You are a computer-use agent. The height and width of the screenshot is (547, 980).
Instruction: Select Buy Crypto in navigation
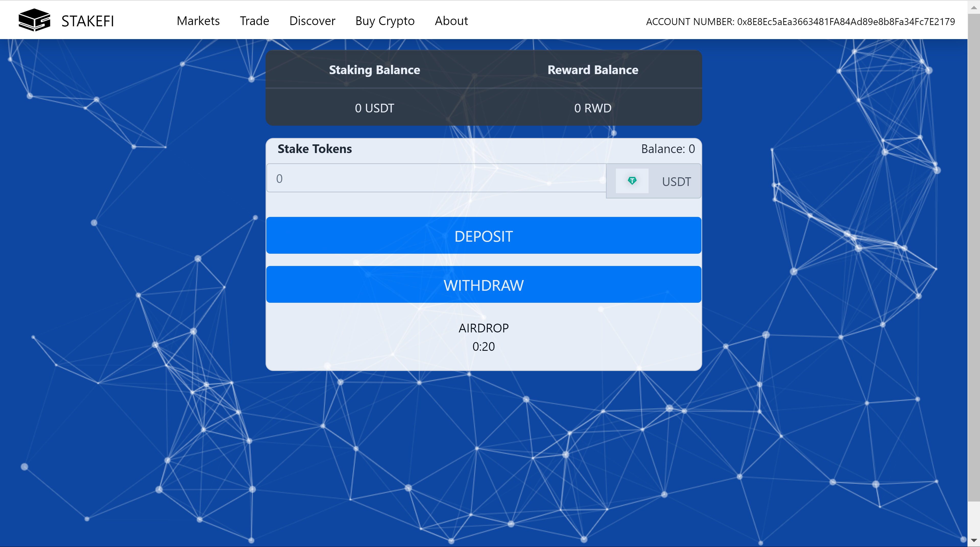385,21
